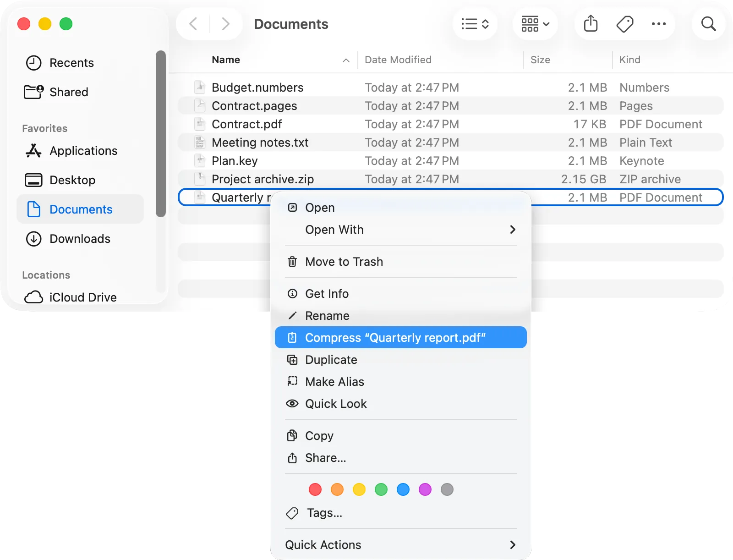733x560 pixels.
Task: Select the Contract.pages file
Action: (451, 106)
